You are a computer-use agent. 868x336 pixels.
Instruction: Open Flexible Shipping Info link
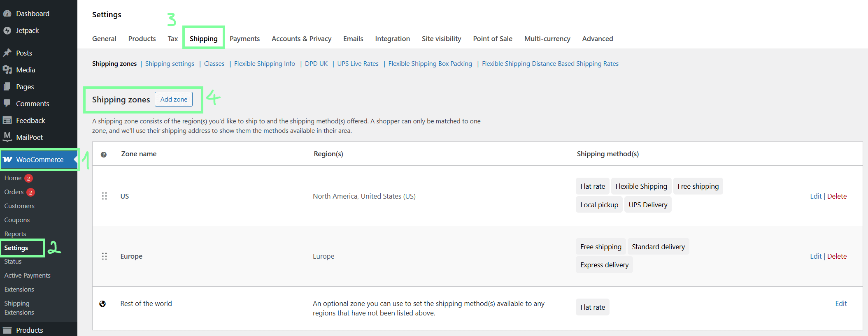point(265,64)
